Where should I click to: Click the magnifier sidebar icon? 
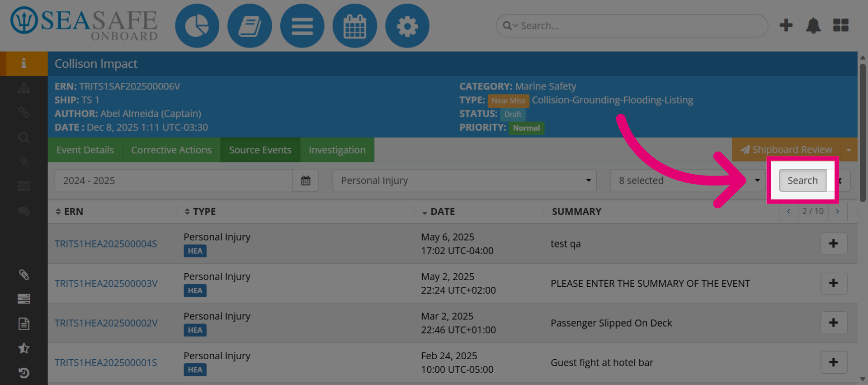[24, 138]
